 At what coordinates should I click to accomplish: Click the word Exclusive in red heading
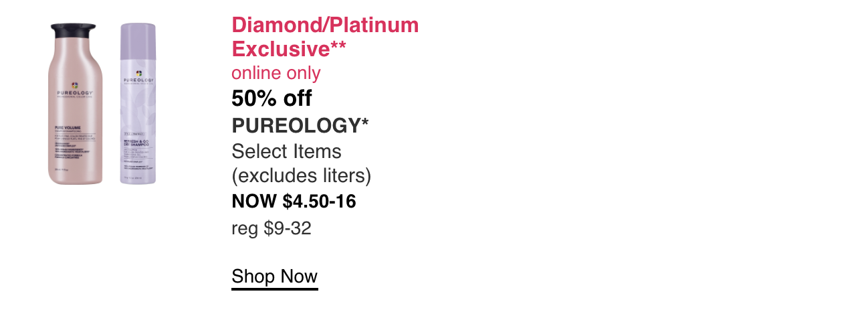(280, 49)
